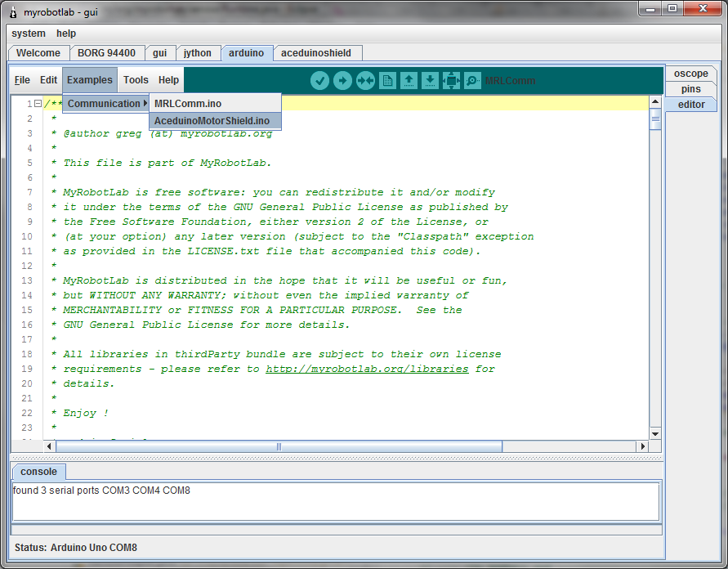
Task: Switch to the Welcome tab
Action: point(38,53)
